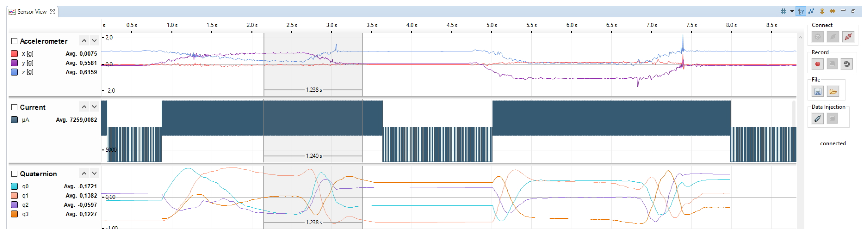Viewport: 868px width, 237px height.
Task: Open a file with the folder icon
Action: pos(833,91)
